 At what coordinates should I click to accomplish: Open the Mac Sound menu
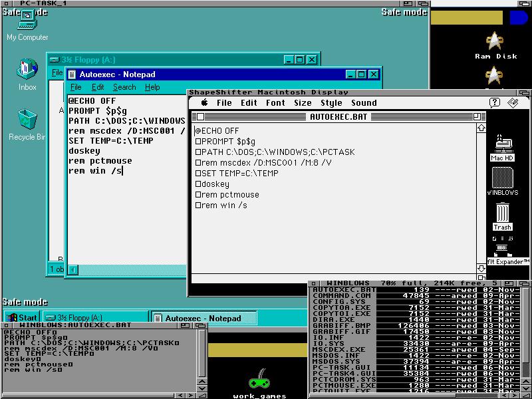point(364,103)
